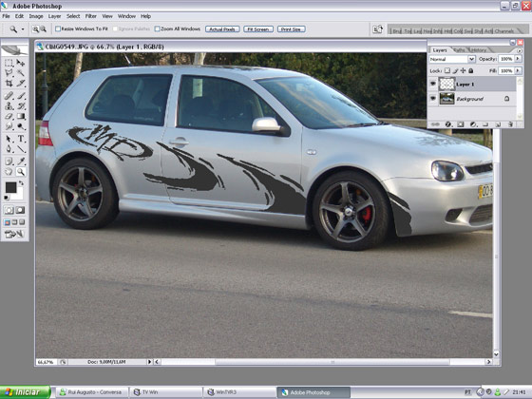Select the Gradient tool
Screen dimensions: 532x399
21,116
